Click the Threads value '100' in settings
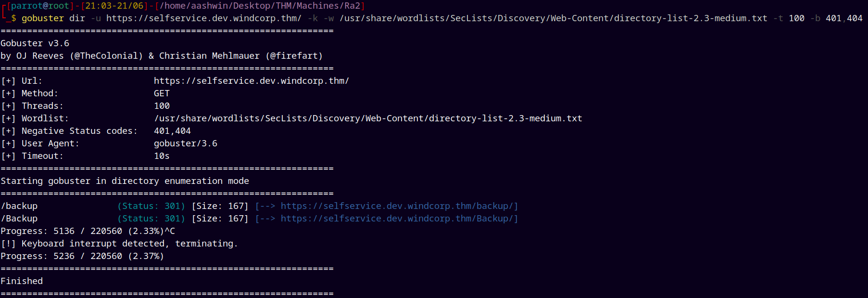 coord(162,106)
